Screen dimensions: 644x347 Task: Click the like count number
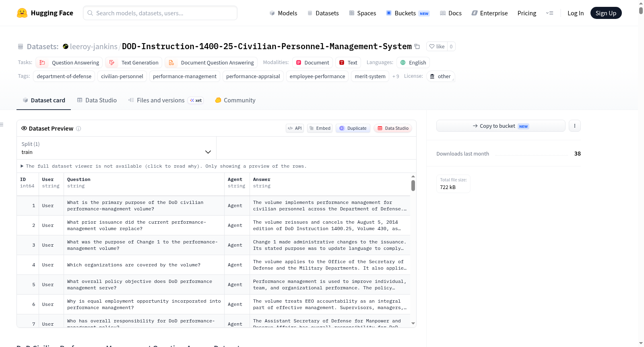(451, 46)
